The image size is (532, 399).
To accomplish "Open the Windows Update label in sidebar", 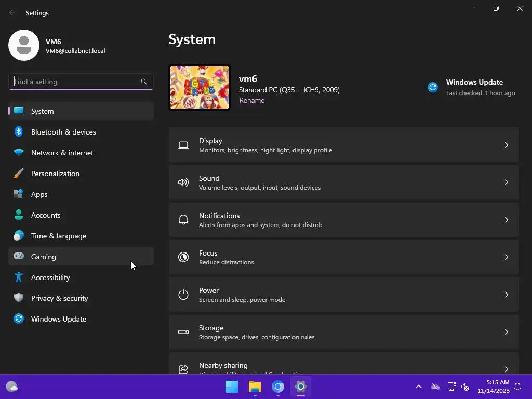I will click(x=59, y=319).
